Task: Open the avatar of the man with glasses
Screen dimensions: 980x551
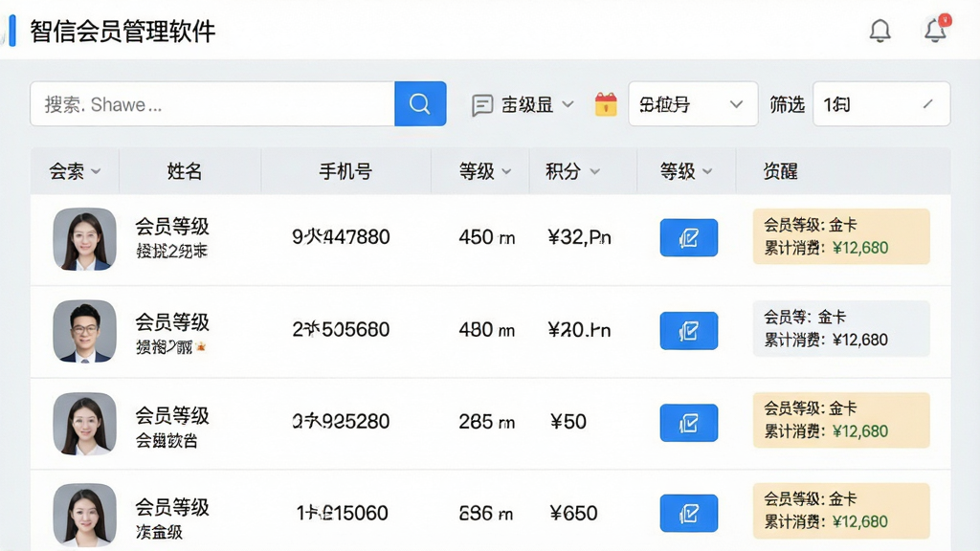Action: coord(84,331)
